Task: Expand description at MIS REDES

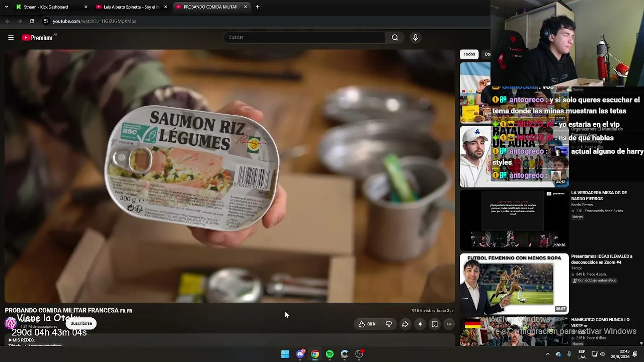Action: 22,340
